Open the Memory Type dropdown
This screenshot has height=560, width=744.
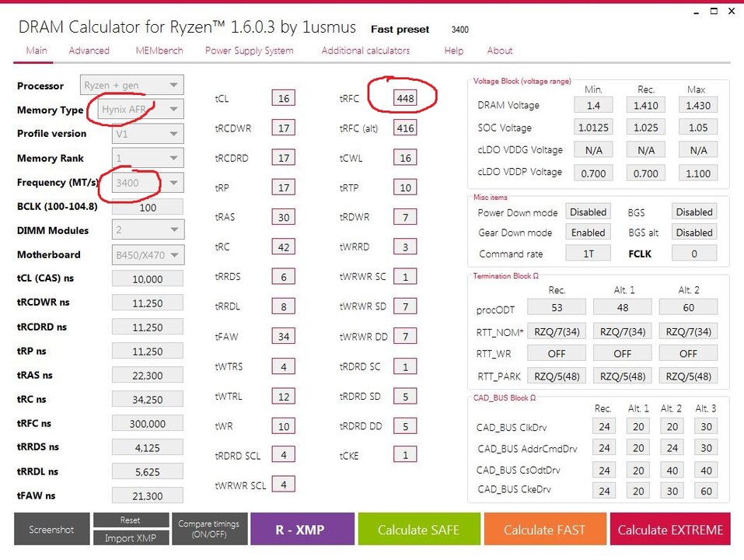141,109
